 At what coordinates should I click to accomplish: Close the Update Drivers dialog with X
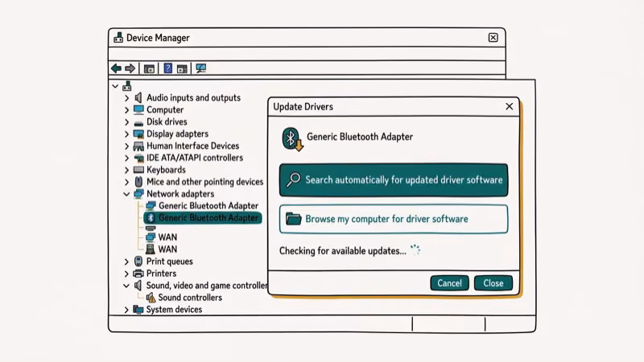coord(510,107)
